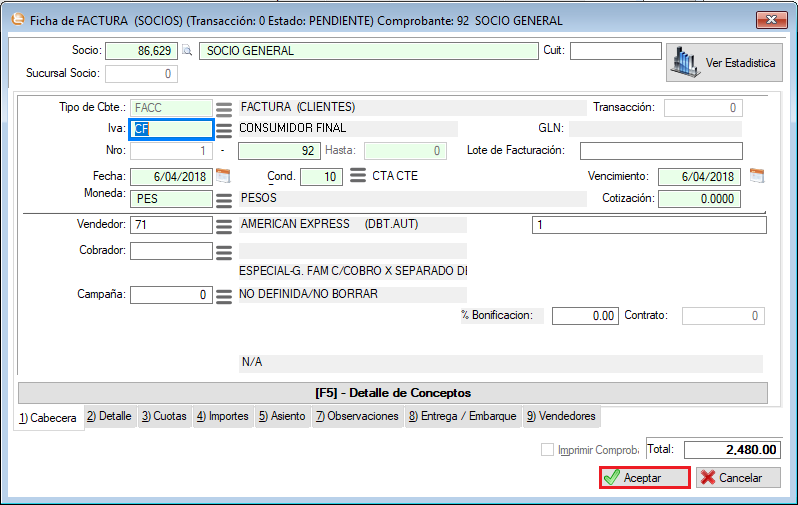Image resolution: width=798 pixels, height=505 pixels.
Task: Open the Campaña lookup list icon
Action: tap(225, 295)
